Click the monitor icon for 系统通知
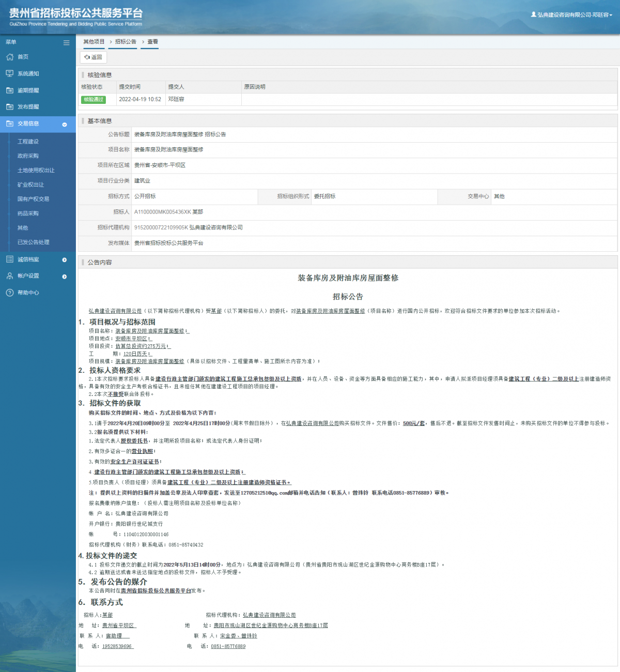This screenshot has height=672, width=620. [x=9, y=73]
